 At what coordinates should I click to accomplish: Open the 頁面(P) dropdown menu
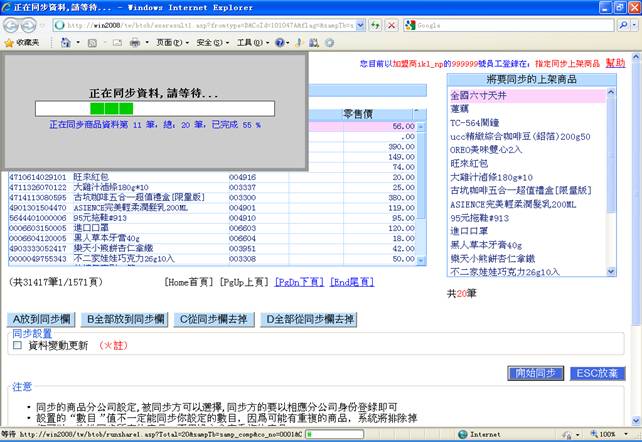[165, 44]
